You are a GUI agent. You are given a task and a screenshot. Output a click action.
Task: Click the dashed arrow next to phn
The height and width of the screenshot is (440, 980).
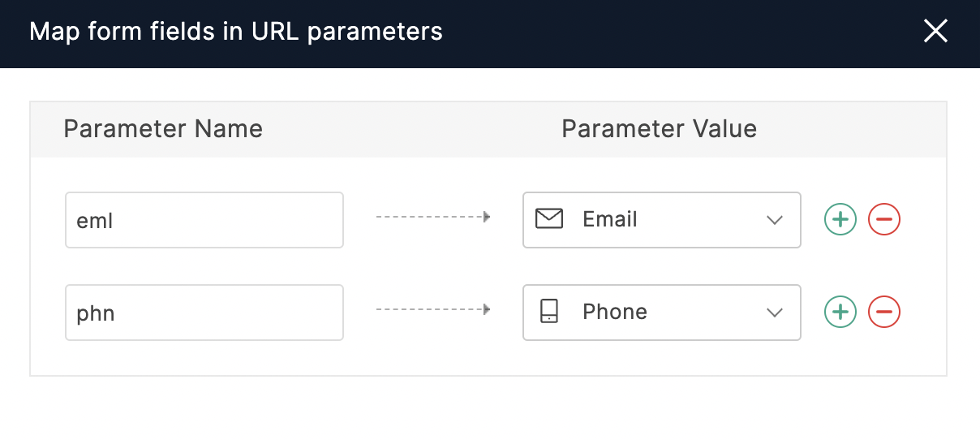coord(433,309)
